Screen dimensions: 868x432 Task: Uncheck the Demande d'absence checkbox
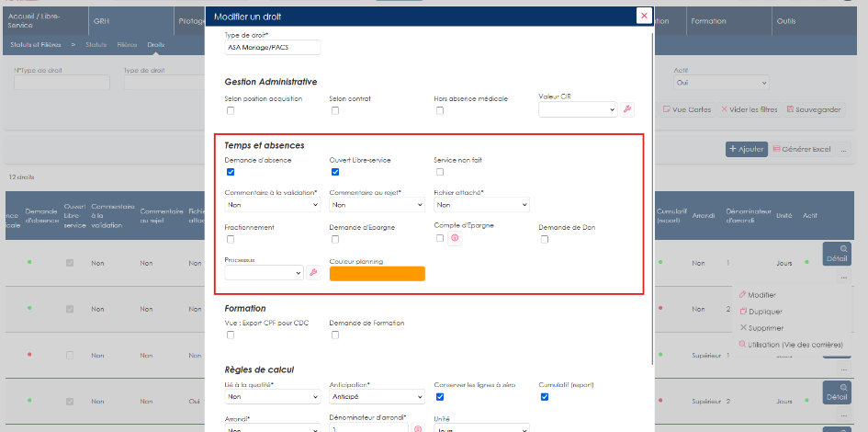231,172
